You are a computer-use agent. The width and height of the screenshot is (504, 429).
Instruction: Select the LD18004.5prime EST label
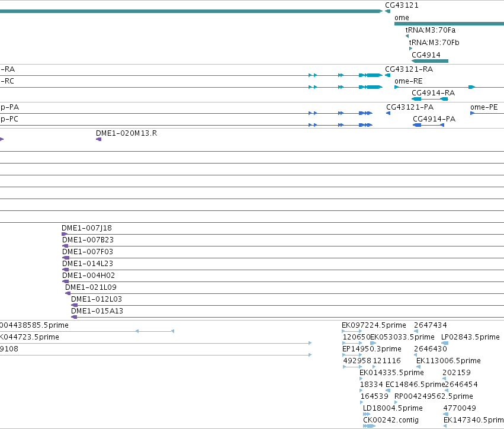click(393, 408)
